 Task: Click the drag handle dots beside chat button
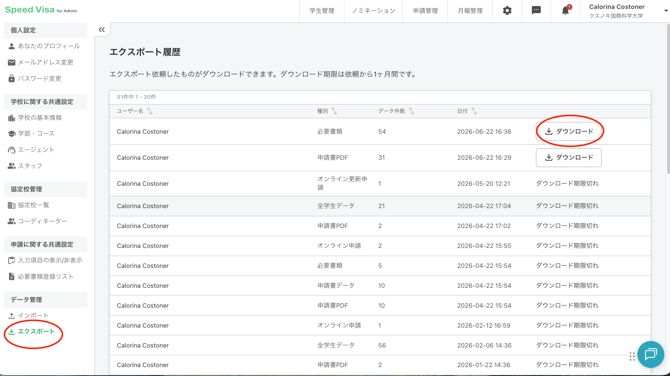pos(632,356)
